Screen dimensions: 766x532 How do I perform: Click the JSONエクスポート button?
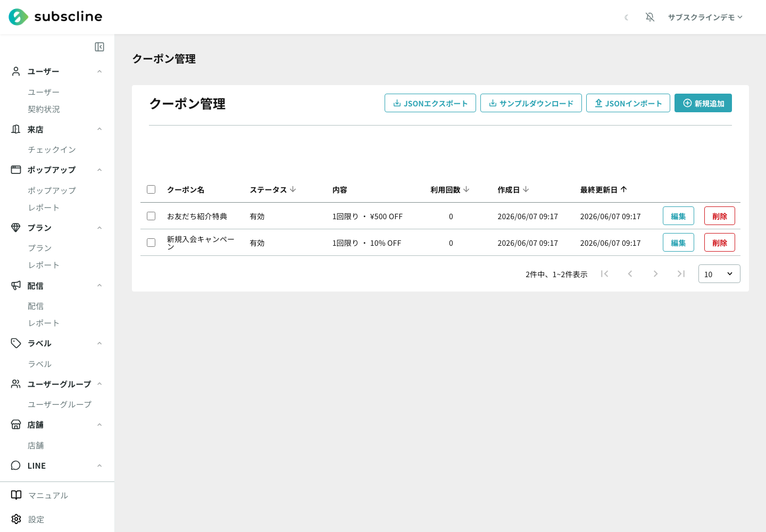[x=430, y=103]
